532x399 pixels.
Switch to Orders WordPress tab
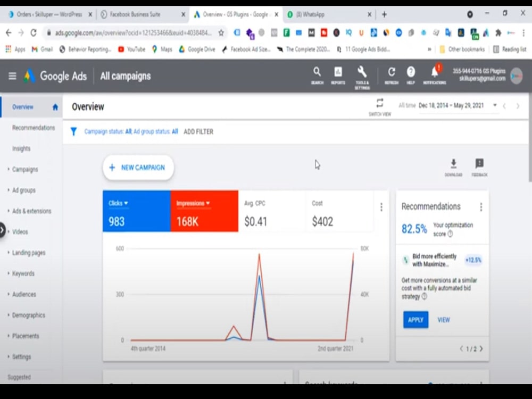click(50, 14)
